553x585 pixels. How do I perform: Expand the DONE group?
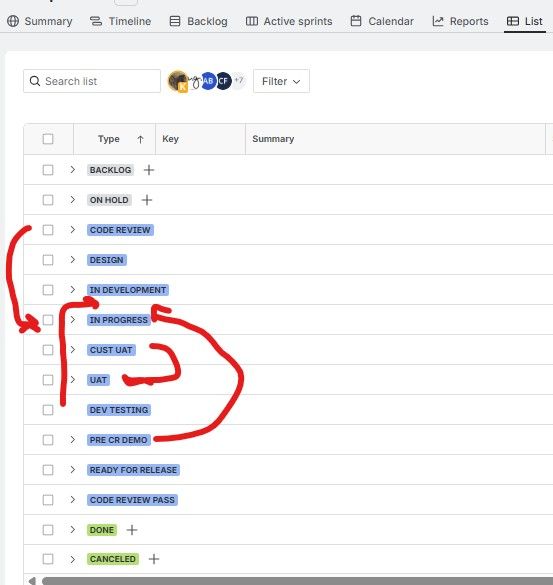point(72,529)
